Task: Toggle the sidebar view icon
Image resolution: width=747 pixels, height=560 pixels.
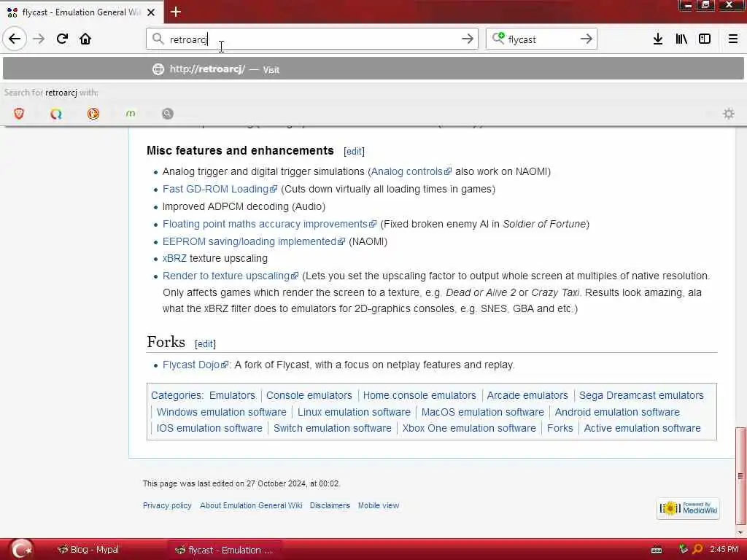Action: [x=705, y=39]
